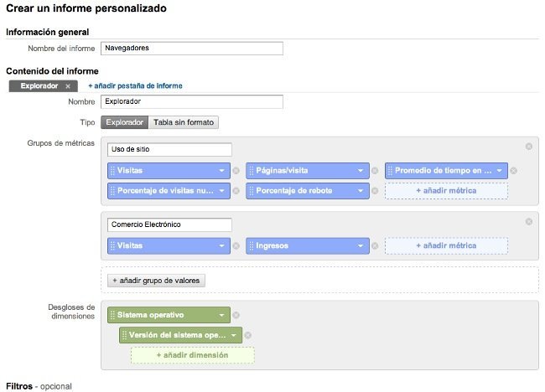This screenshot has height=392, width=545.
Task: Remove the Páginas/visita metric with its x icon
Action: (x=375, y=171)
